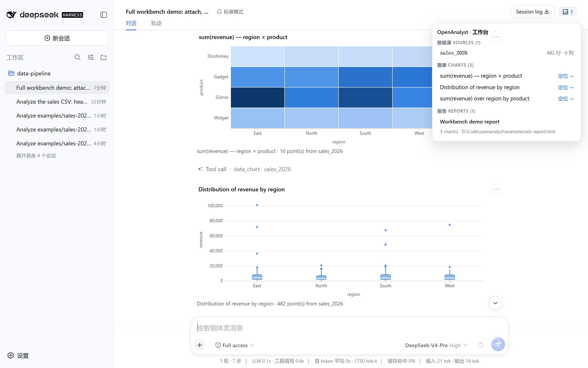Image resolution: width=588 pixels, height=368 pixels.
Task: Open 设置 settings
Action: tap(18, 355)
